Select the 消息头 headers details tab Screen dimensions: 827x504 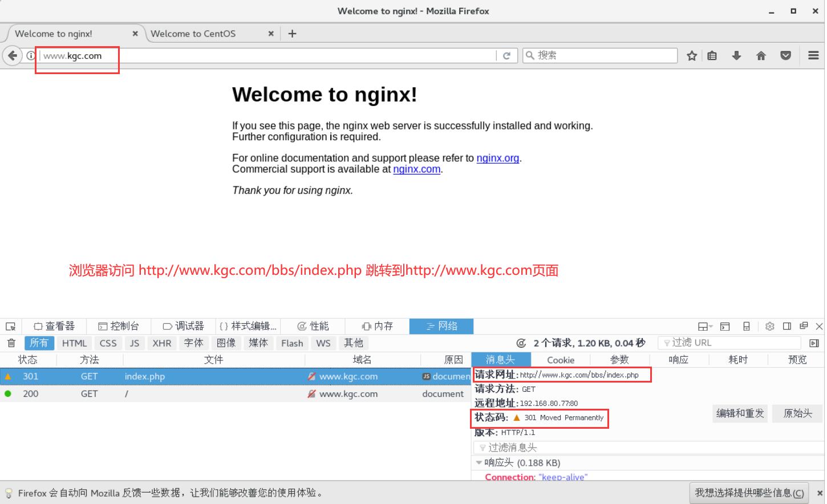pyautogui.click(x=501, y=360)
